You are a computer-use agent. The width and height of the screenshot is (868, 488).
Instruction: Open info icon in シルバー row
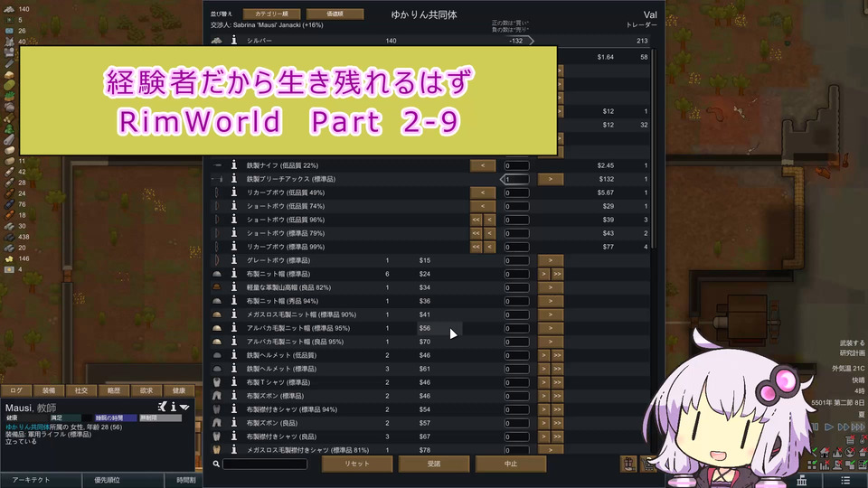[234, 41]
